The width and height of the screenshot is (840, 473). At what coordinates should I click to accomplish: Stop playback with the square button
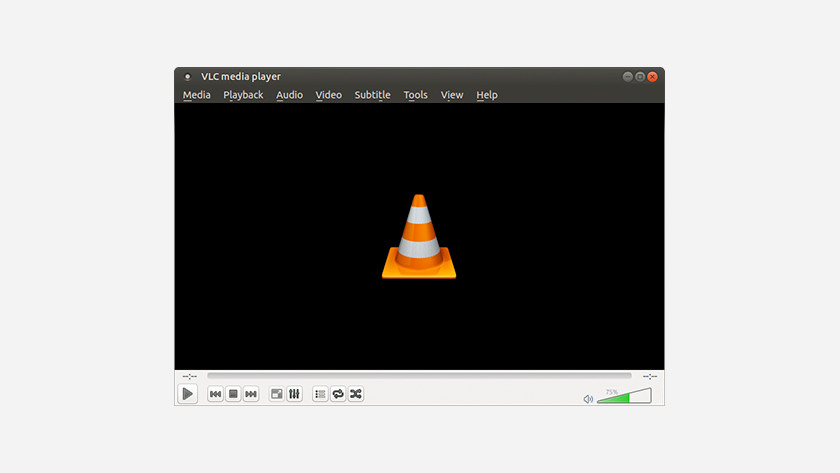pos(233,394)
